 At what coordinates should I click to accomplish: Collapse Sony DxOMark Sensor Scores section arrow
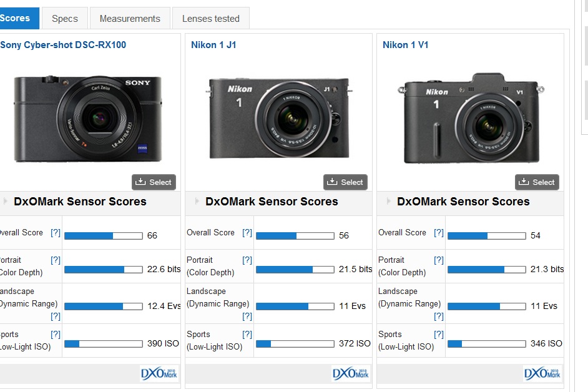5,201
